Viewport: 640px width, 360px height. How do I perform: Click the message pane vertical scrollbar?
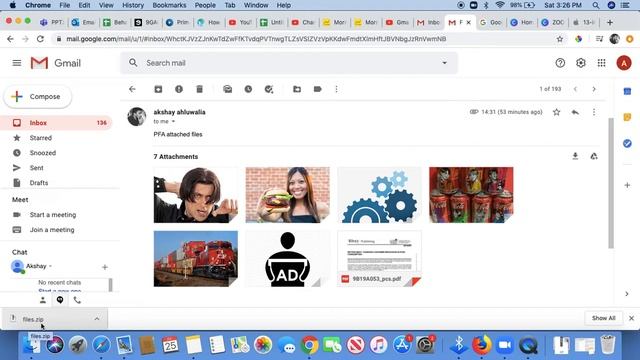(611, 183)
